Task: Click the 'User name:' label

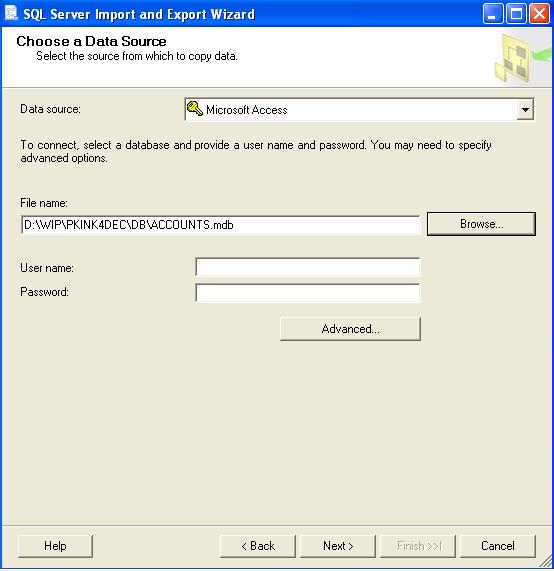Action: (x=47, y=268)
